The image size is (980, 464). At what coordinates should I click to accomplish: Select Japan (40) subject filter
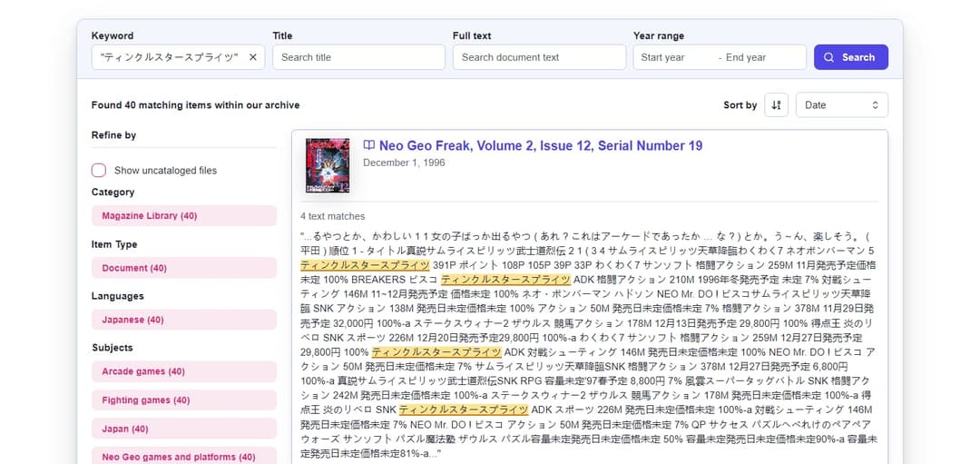point(183,429)
